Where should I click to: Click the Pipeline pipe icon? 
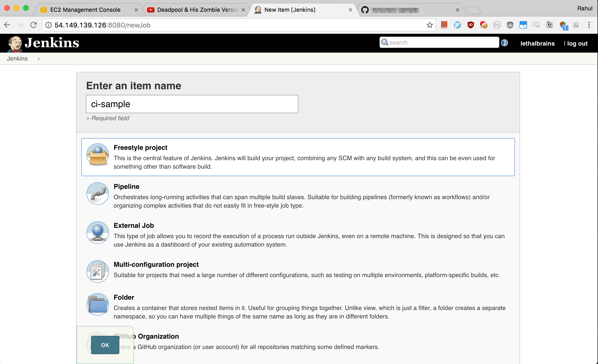(97, 194)
